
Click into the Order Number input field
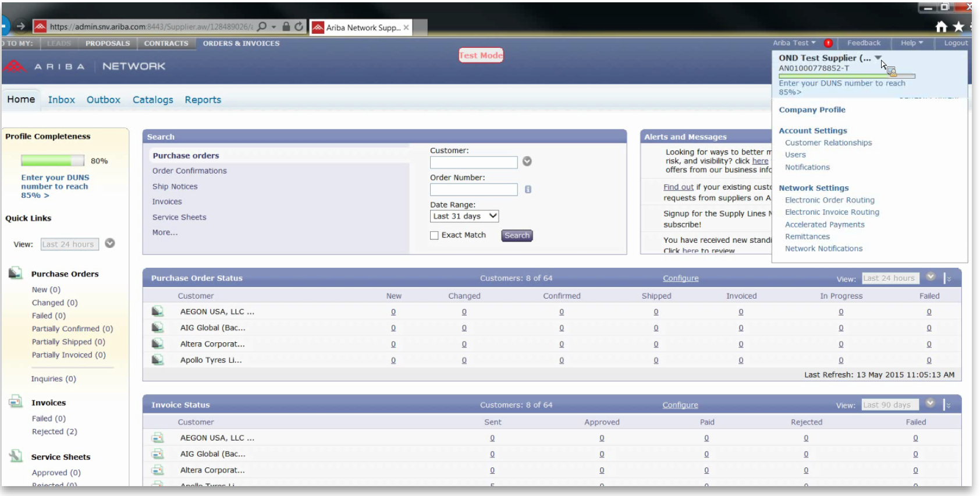pos(474,190)
